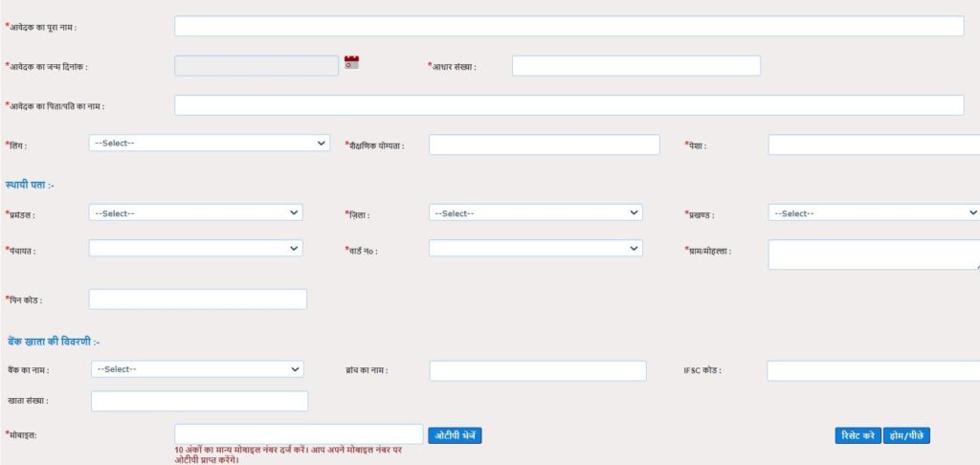Select the पिन कोड input box
980x465 pixels.
(197, 299)
